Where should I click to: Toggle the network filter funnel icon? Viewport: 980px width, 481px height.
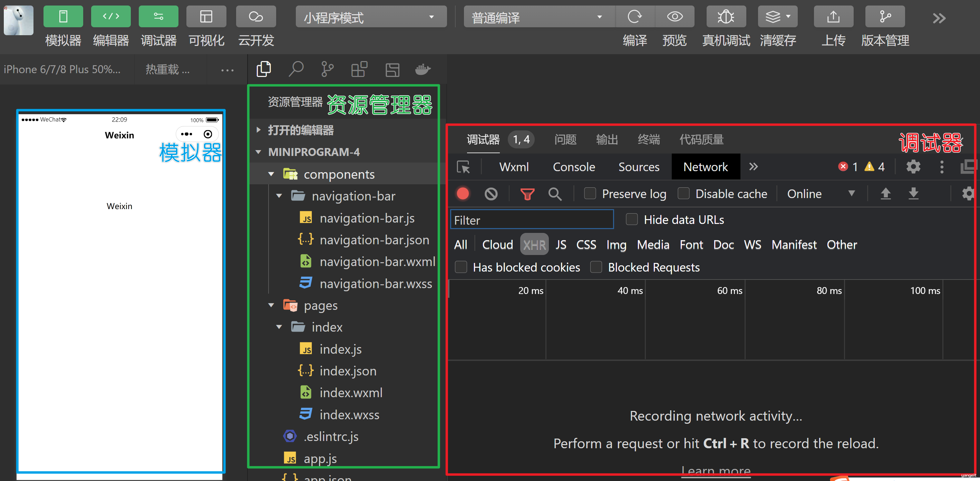pos(527,194)
